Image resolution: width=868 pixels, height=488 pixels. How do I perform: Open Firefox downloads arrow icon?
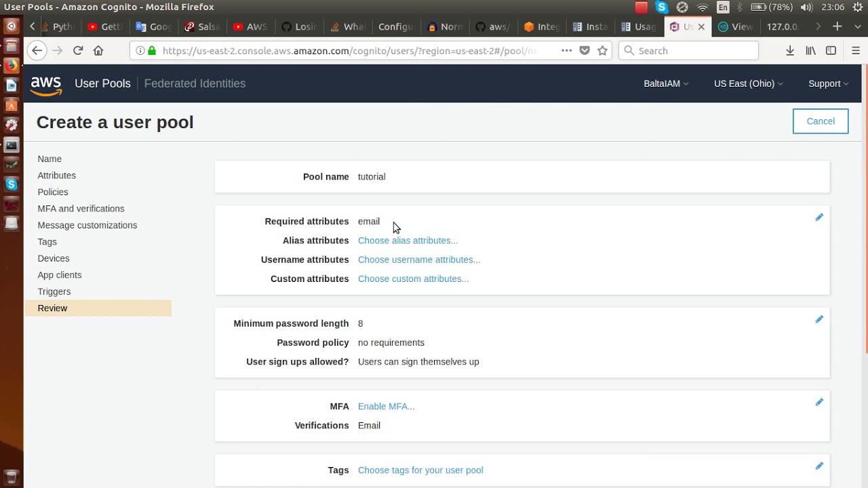[x=790, y=51]
